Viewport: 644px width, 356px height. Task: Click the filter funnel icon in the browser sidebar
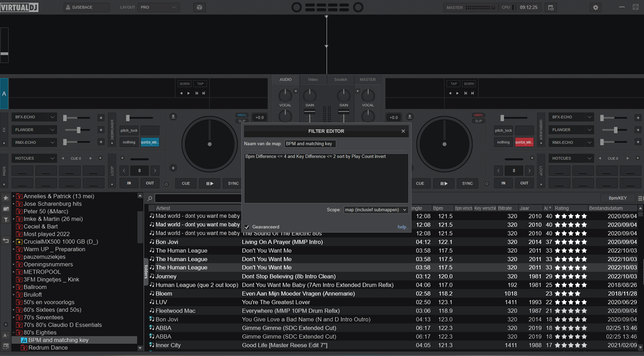(6, 220)
